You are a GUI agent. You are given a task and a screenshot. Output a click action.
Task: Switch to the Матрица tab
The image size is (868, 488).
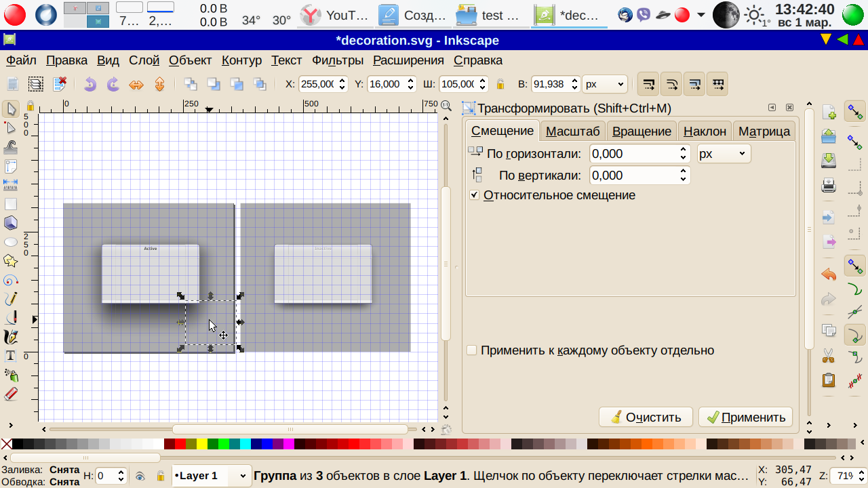tap(764, 131)
